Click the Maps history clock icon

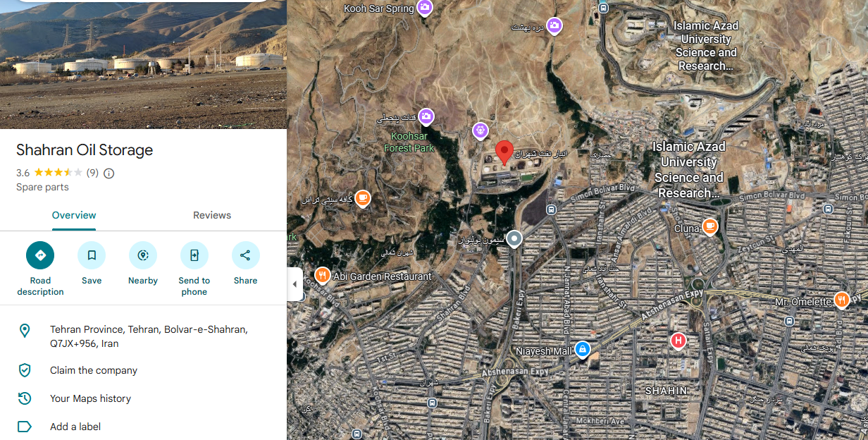pos(25,398)
